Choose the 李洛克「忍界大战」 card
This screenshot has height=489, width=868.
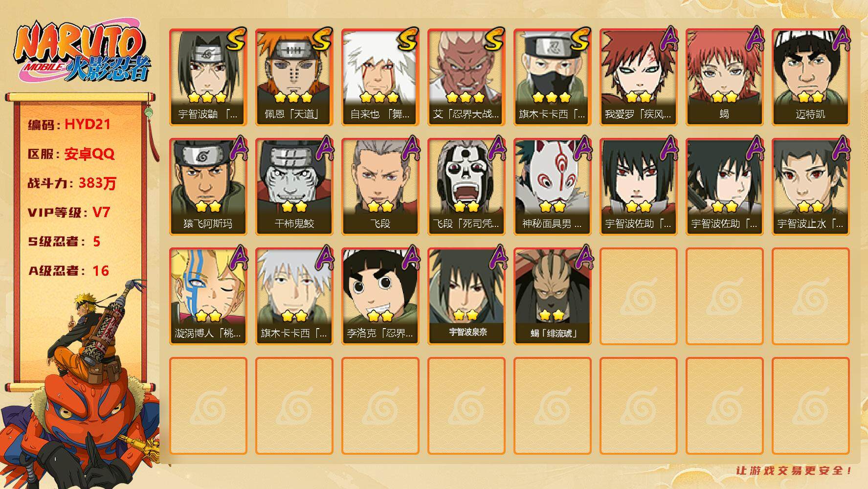380,296
